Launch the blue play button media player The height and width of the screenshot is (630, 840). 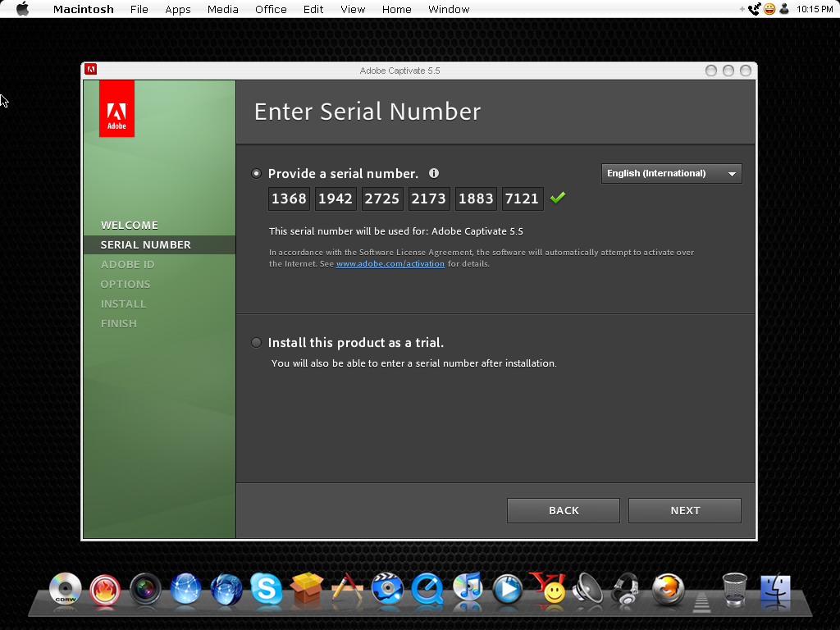pos(507,589)
